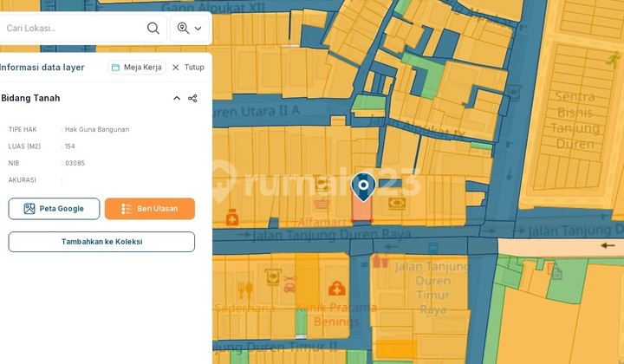Type in the Cari Lokasi search field
Image resolution: width=624 pixels, height=364 pixels.
point(74,28)
